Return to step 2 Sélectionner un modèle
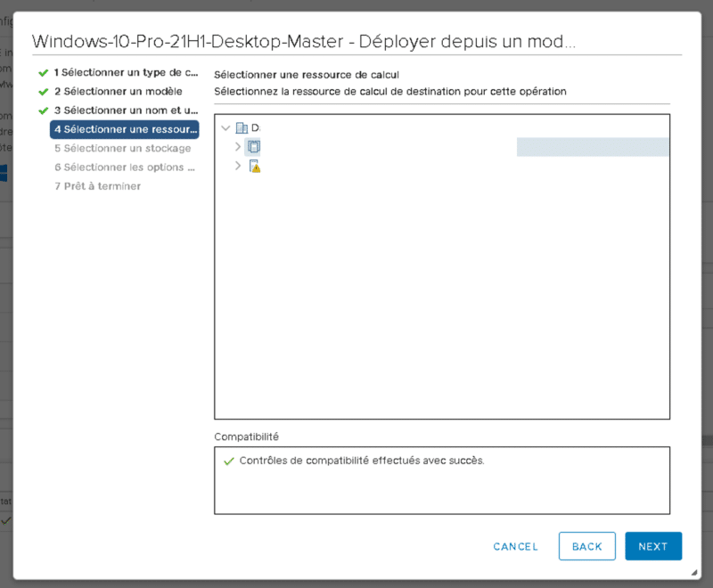This screenshot has width=713, height=588. tap(118, 92)
